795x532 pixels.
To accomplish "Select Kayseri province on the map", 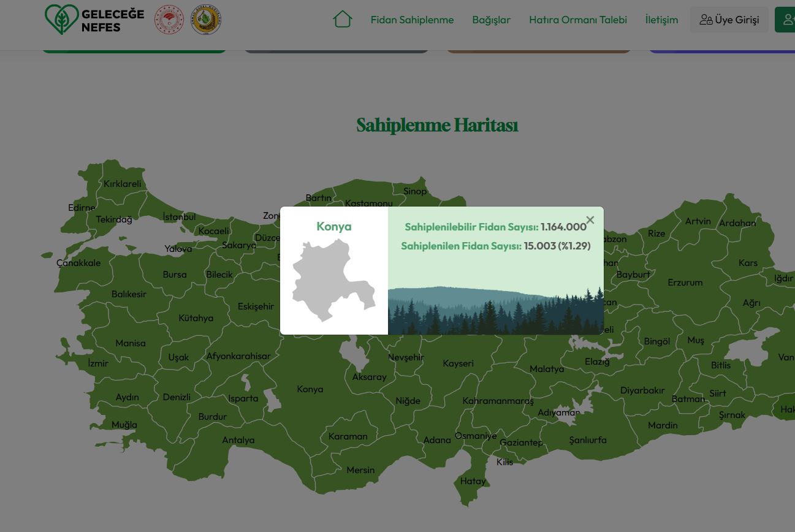I will pyautogui.click(x=458, y=363).
